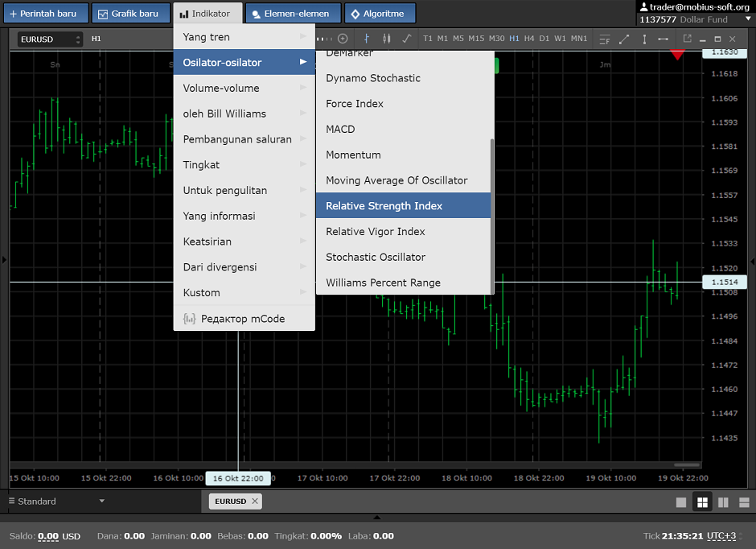Switch to four-chart grid layout icon
Screen dimensions: 756x549
click(x=702, y=502)
